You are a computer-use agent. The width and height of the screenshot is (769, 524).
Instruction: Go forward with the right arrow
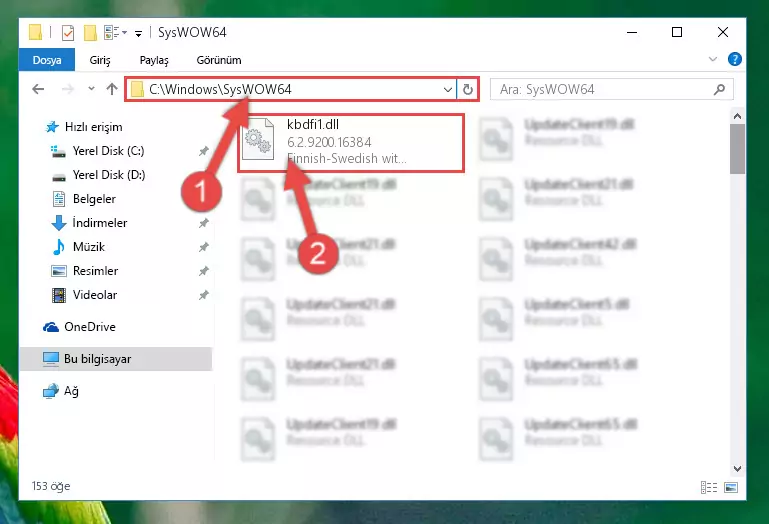tap(68, 89)
